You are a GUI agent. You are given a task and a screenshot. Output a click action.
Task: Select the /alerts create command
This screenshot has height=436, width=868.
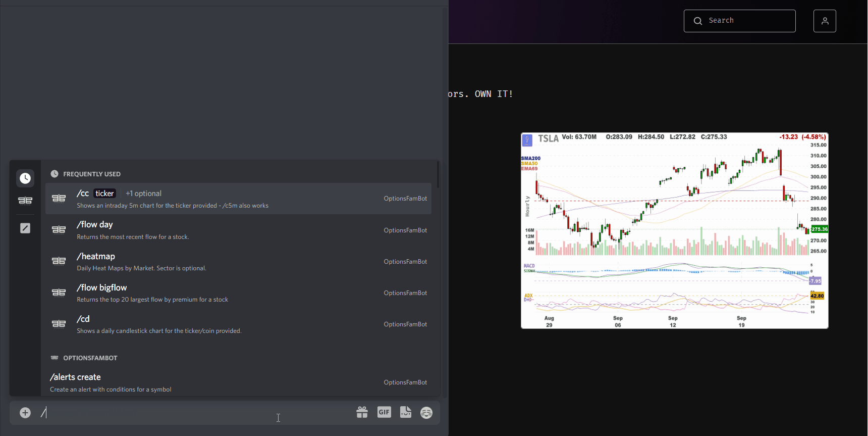(x=237, y=382)
